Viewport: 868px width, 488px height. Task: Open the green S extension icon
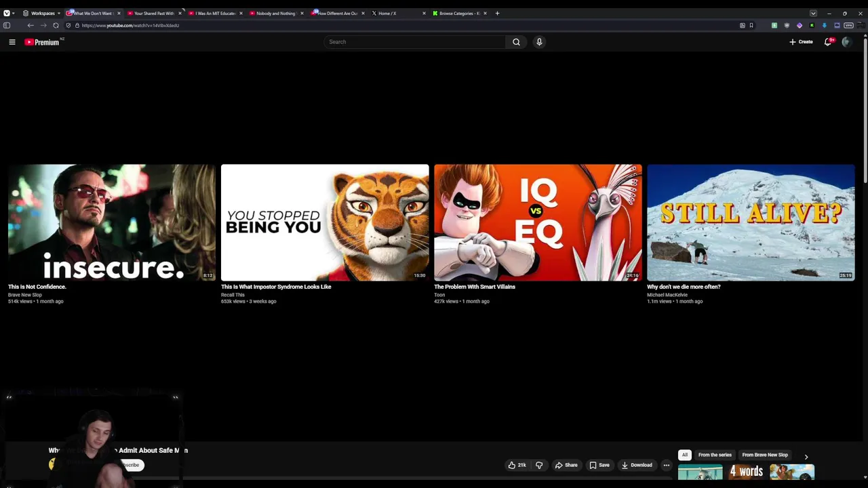[x=774, y=25]
